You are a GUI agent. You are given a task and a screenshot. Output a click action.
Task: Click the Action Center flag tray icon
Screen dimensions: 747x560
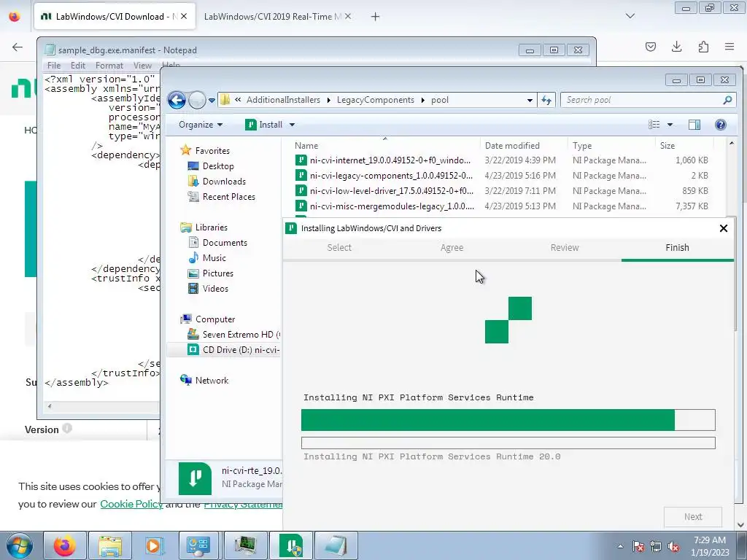pyautogui.click(x=638, y=546)
